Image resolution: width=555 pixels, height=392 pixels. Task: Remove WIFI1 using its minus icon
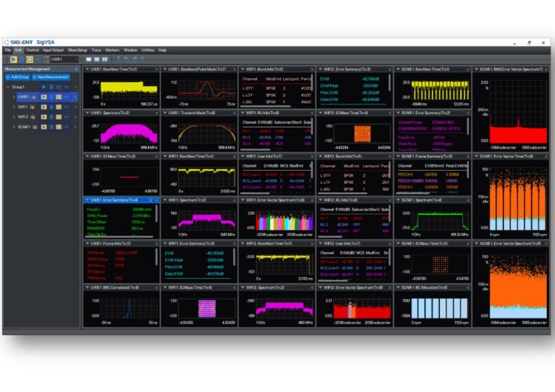(66, 107)
